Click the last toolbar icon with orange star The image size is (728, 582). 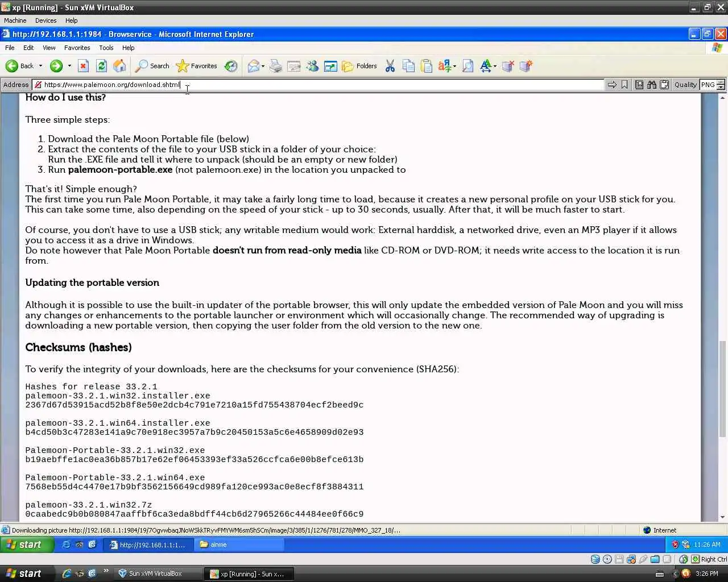(x=526, y=66)
